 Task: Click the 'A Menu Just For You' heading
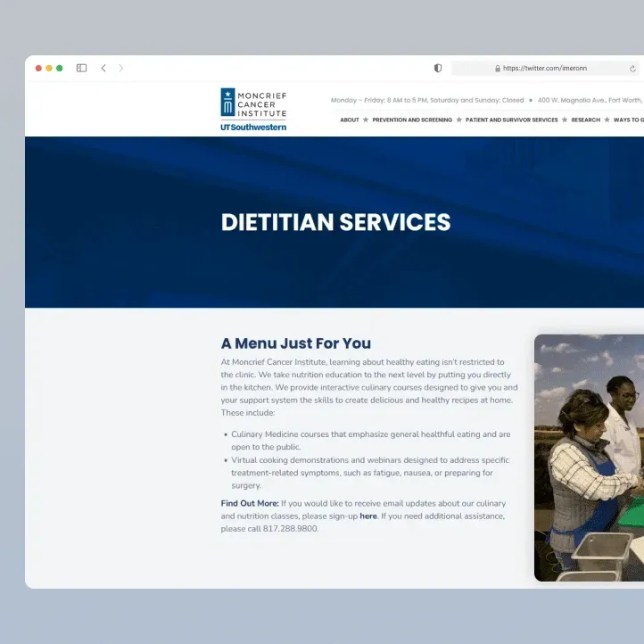pos(296,343)
